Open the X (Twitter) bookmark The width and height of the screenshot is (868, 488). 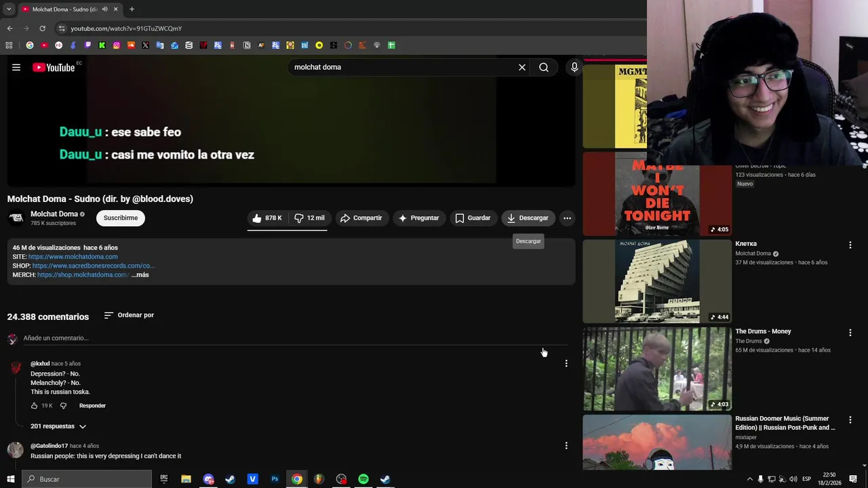145,45
